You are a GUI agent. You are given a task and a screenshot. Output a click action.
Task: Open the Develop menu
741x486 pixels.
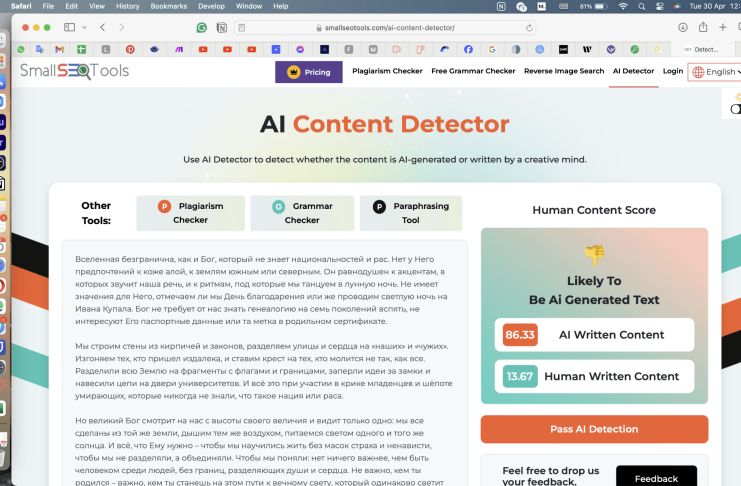pyautogui.click(x=211, y=6)
